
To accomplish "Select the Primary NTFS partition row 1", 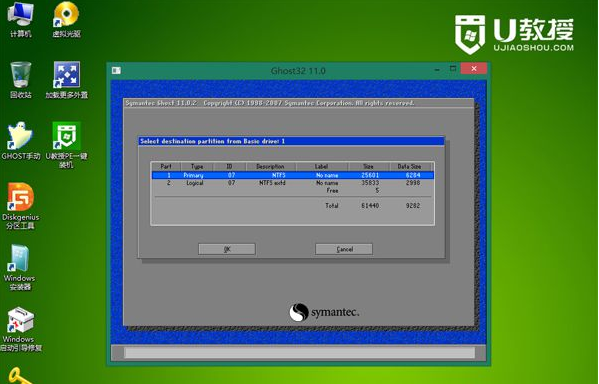I will click(293, 175).
